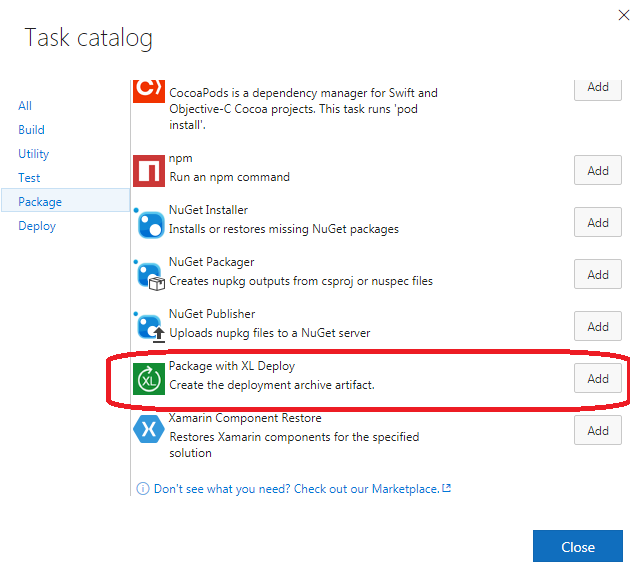Image resolution: width=630 pixels, height=569 pixels.
Task: Select the Build category
Action: coord(31,130)
